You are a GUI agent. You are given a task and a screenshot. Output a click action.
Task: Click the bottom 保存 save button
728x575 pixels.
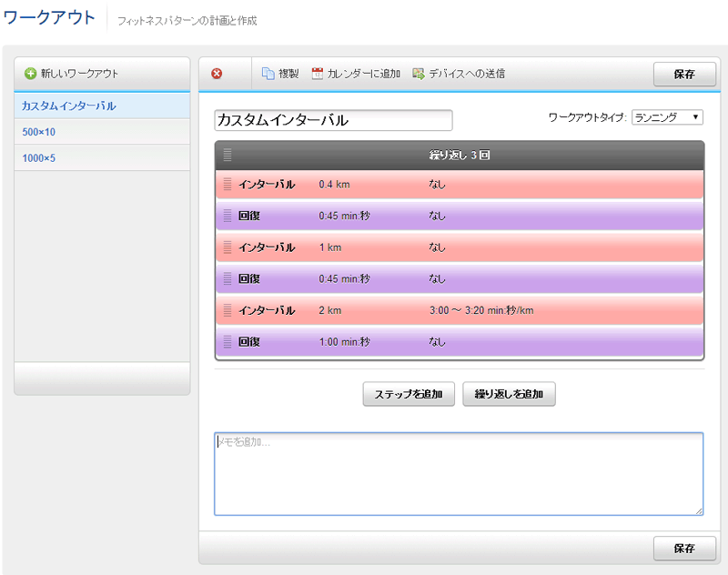click(x=684, y=549)
